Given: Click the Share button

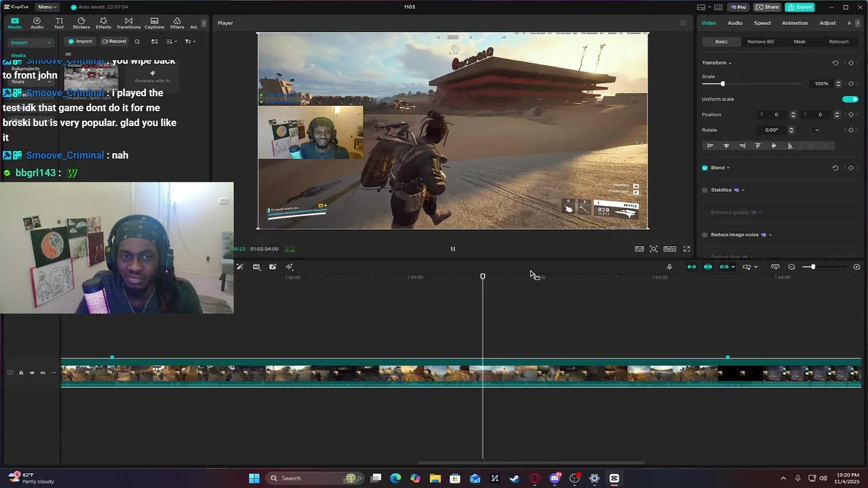Looking at the screenshot, I should [x=768, y=7].
